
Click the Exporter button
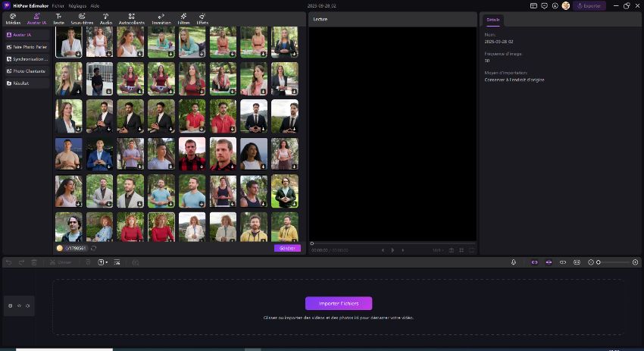pyautogui.click(x=589, y=5)
